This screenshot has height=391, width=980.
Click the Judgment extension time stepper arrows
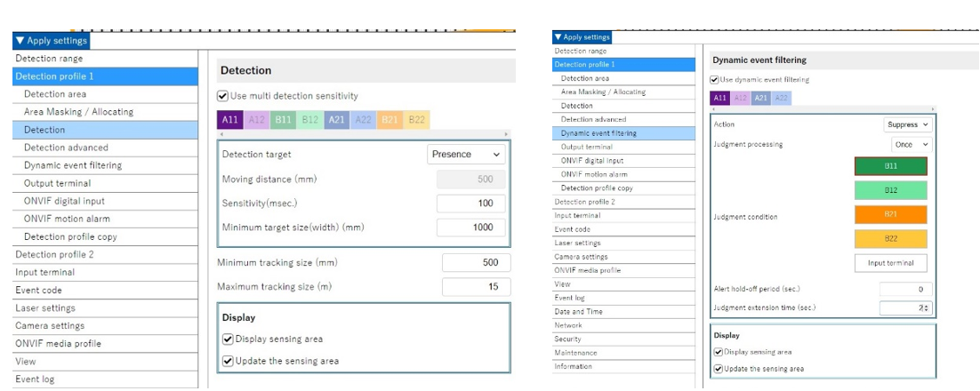pos(928,308)
